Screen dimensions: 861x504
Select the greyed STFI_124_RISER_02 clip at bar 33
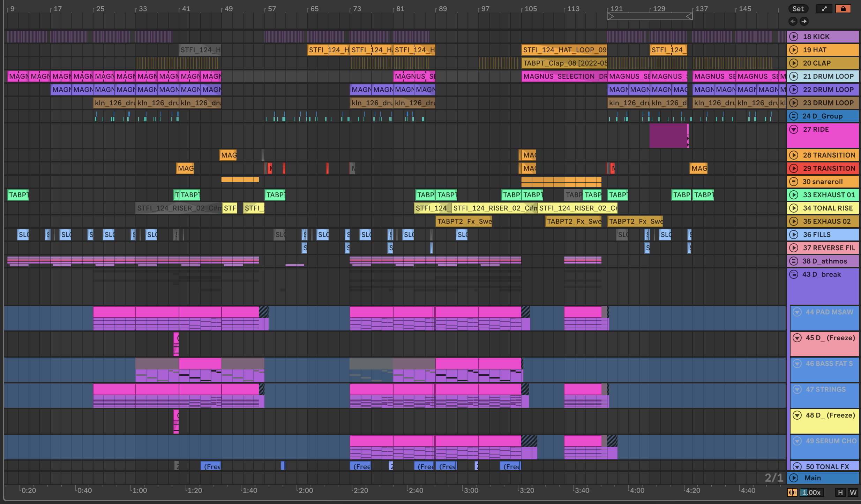179,208
